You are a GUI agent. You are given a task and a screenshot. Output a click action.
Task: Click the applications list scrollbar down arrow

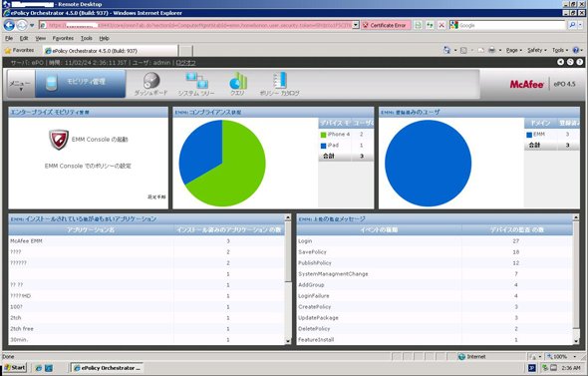(288, 341)
